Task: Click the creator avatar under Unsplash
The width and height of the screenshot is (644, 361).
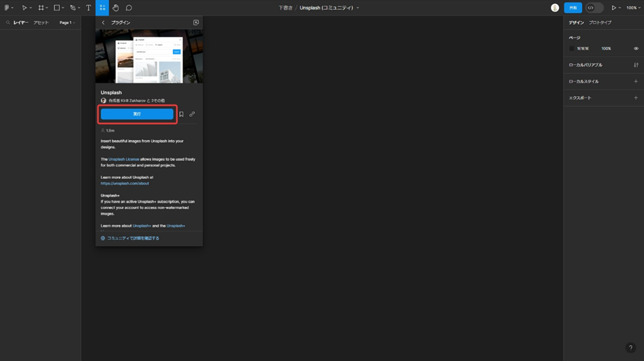Action: pyautogui.click(x=104, y=101)
